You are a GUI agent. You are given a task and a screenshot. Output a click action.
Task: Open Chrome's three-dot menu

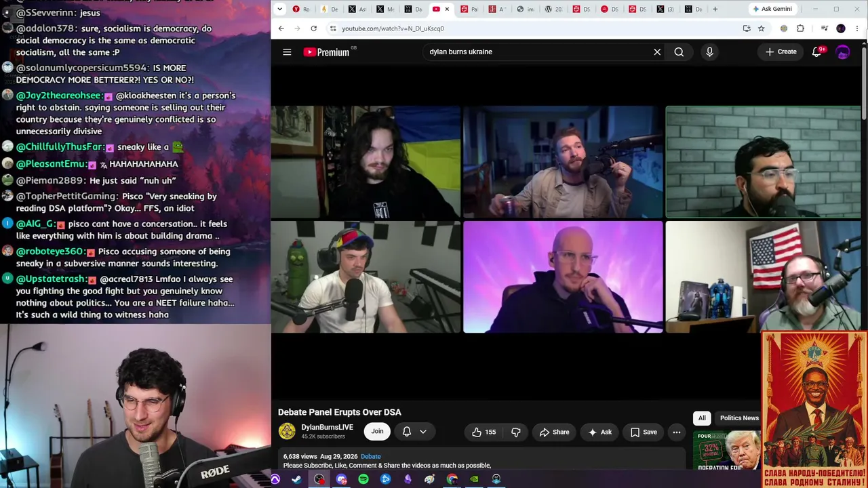click(857, 28)
